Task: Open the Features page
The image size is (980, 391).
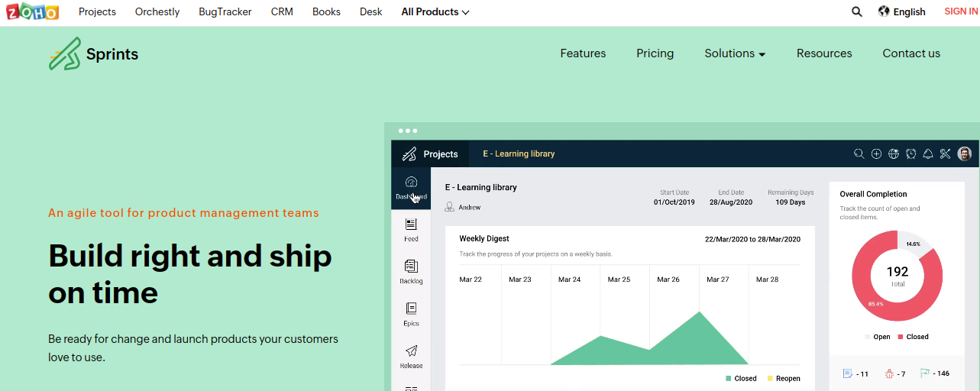Action: [583, 53]
